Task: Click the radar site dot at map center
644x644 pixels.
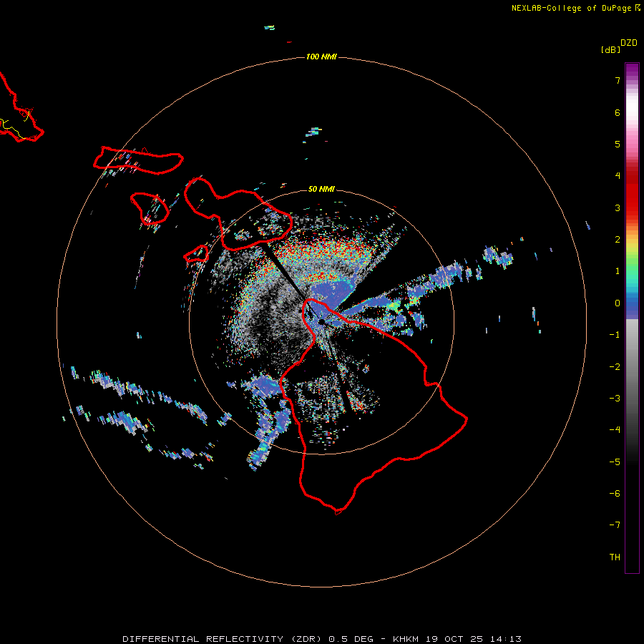Action: (x=322, y=321)
